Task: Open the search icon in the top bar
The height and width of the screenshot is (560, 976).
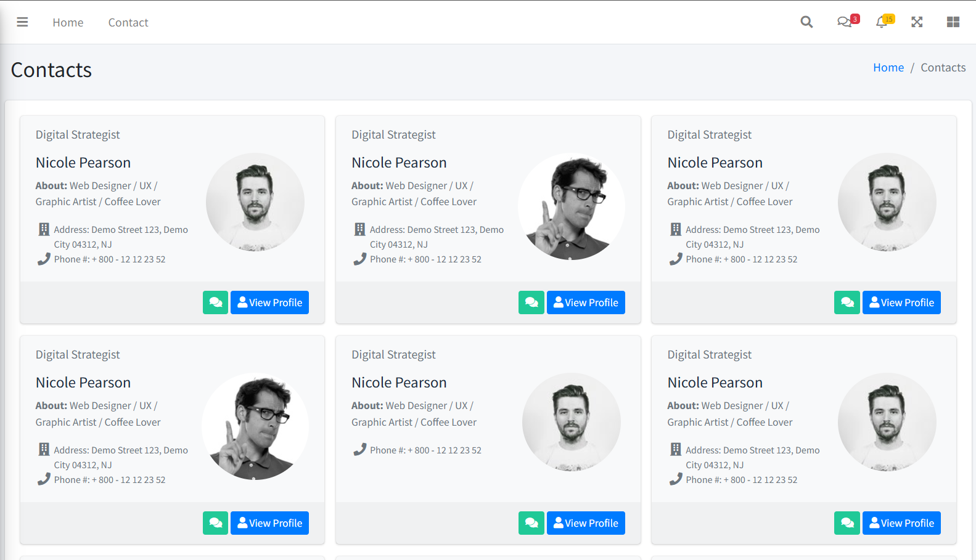Action: click(x=806, y=22)
